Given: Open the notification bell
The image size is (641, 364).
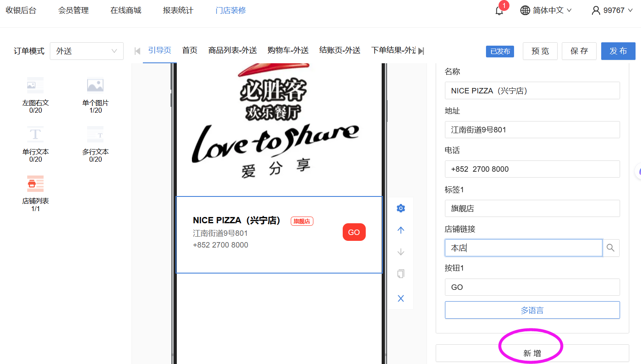Looking at the screenshot, I should tap(499, 10).
